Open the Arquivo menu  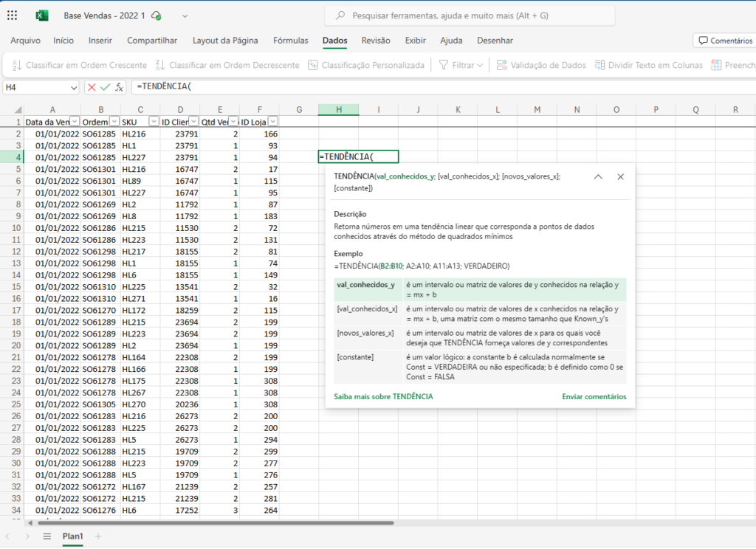(x=26, y=41)
